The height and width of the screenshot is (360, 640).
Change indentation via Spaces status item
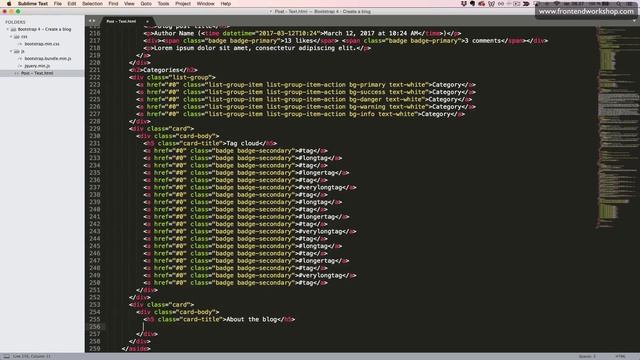point(587,356)
